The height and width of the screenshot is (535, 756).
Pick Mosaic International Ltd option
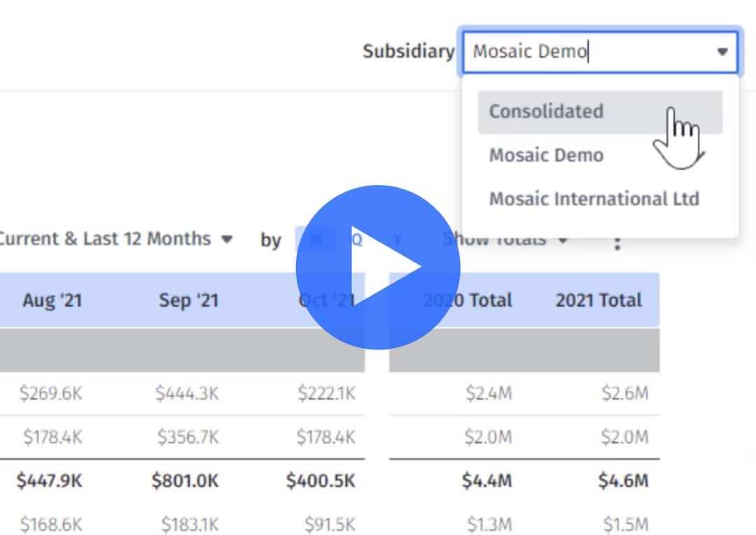(x=594, y=199)
